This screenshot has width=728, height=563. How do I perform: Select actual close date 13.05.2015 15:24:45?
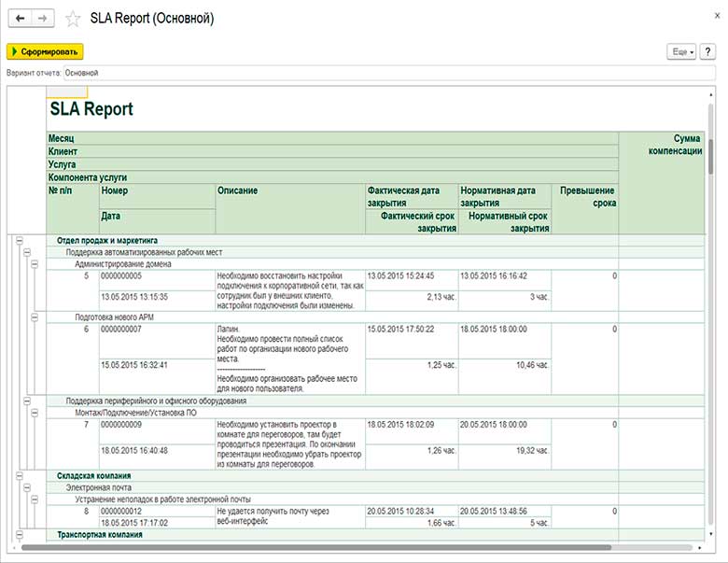click(x=412, y=280)
